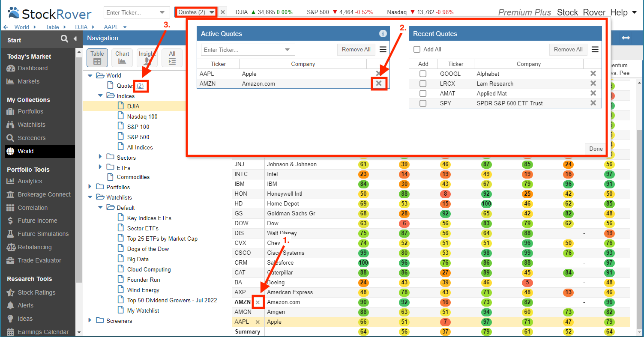Clear quotes with X beside Quotes dropdown

coord(223,12)
